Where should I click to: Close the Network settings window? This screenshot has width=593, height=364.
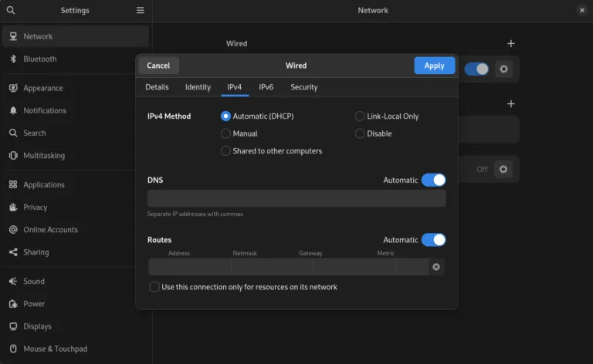[582, 10]
